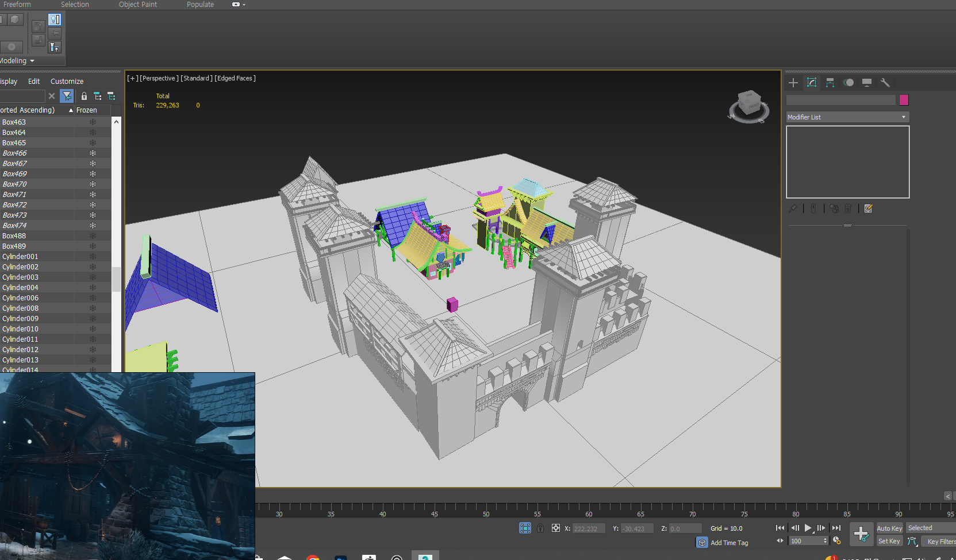
Task: Switch to the Freeform ribbon tab
Action: (17, 5)
